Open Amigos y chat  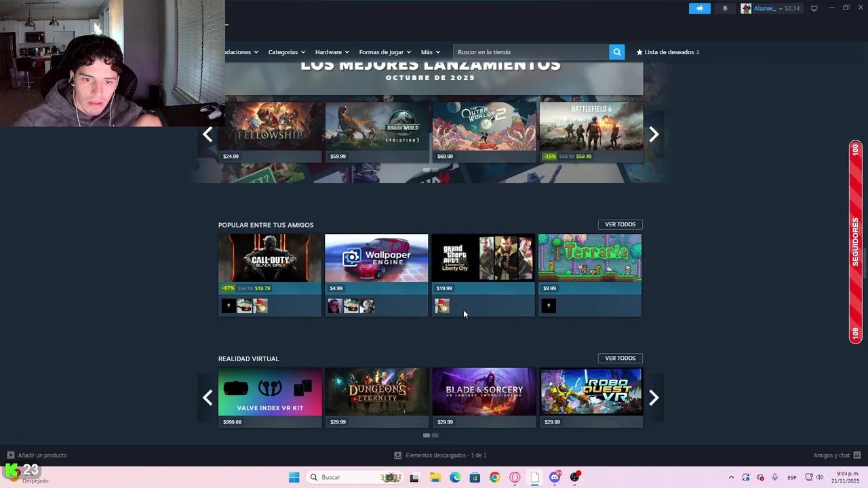pos(837,455)
